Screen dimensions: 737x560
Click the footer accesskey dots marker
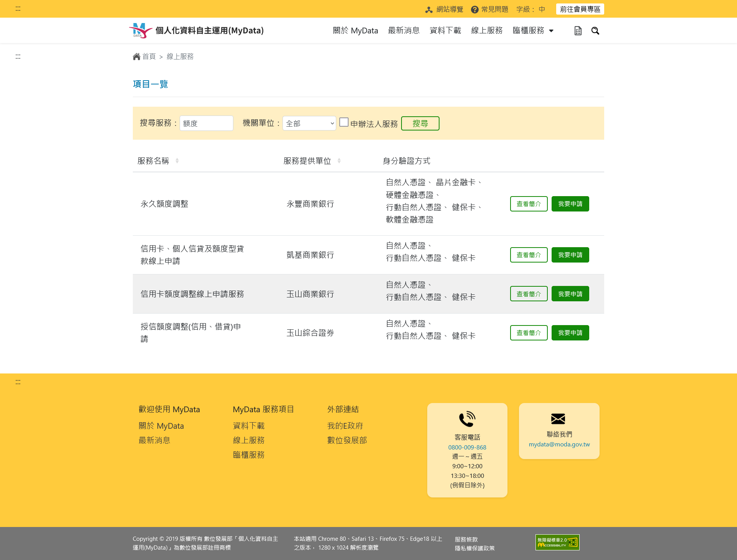click(18, 382)
